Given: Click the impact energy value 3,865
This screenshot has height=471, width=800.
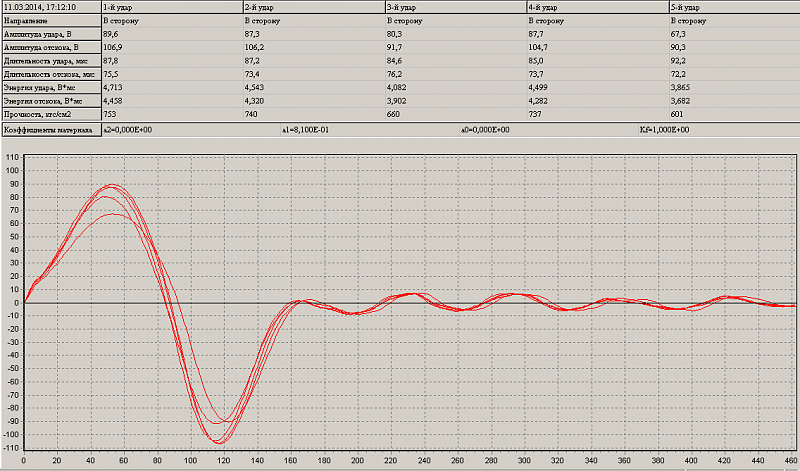Looking at the screenshot, I should [681, 88].
